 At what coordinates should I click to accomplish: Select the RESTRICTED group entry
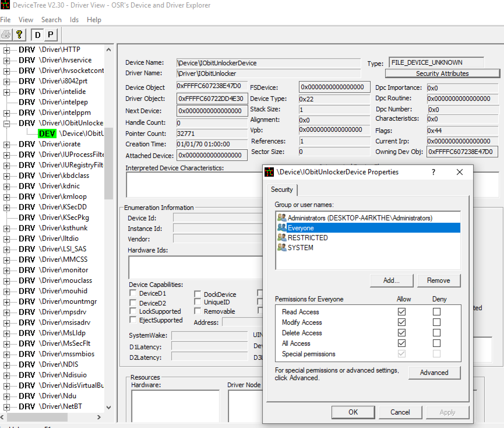point(368,238)
